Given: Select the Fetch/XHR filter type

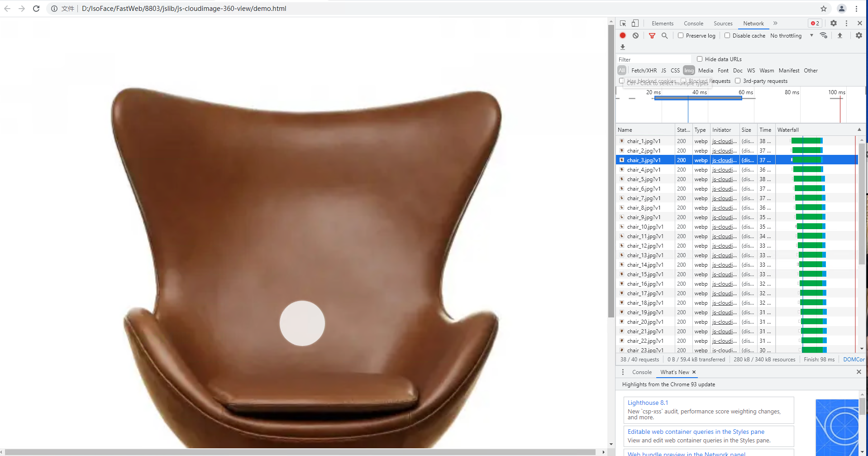Looking at the screenshot, I should [644, 70].
